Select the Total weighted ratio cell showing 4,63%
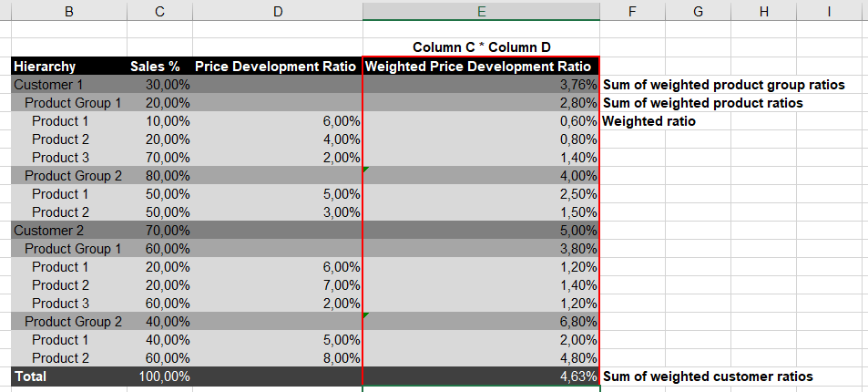The width and height of the screenshot is (868, 392). [481, 377]
